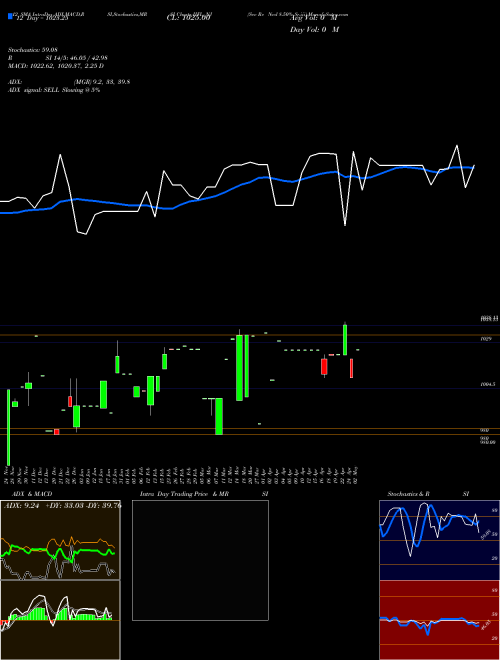Click the '02 May' date axis label
Viewport: 500px width, 660px height.
coord(358,475)
